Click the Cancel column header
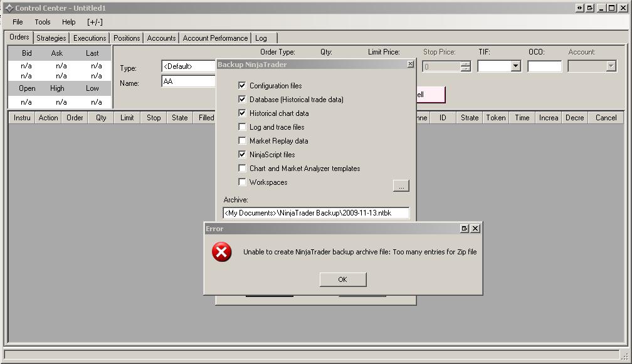This screenshot has height=364, width=632. coord(606,118)
